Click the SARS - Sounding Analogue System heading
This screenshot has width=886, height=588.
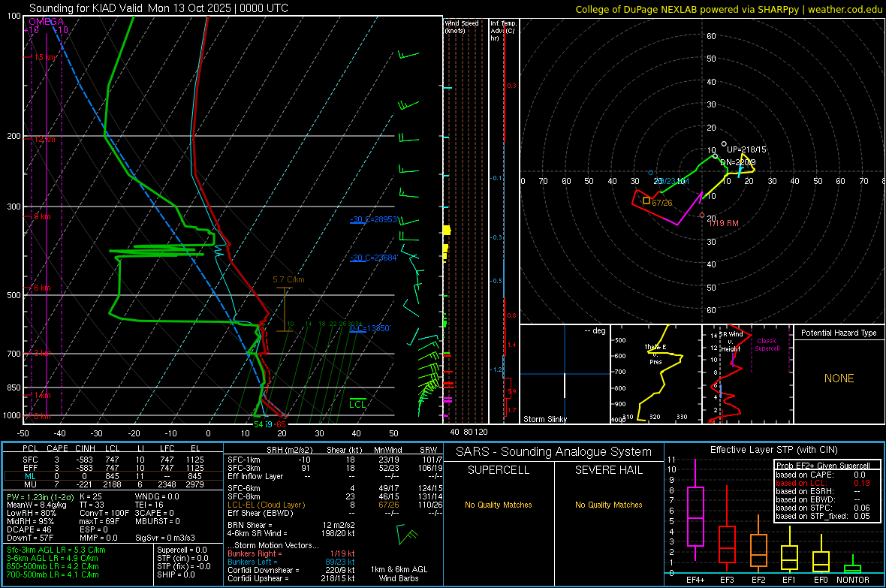tap(554, 452)
